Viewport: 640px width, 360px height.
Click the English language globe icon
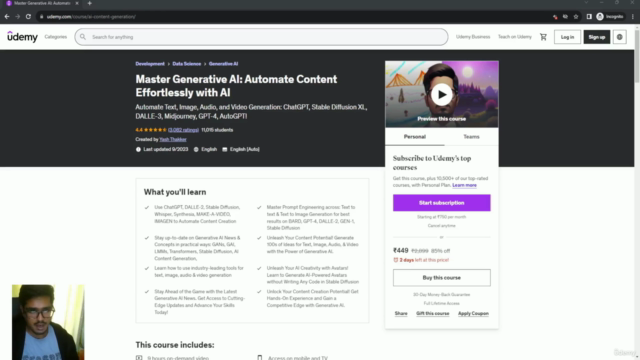pos(196,149)
